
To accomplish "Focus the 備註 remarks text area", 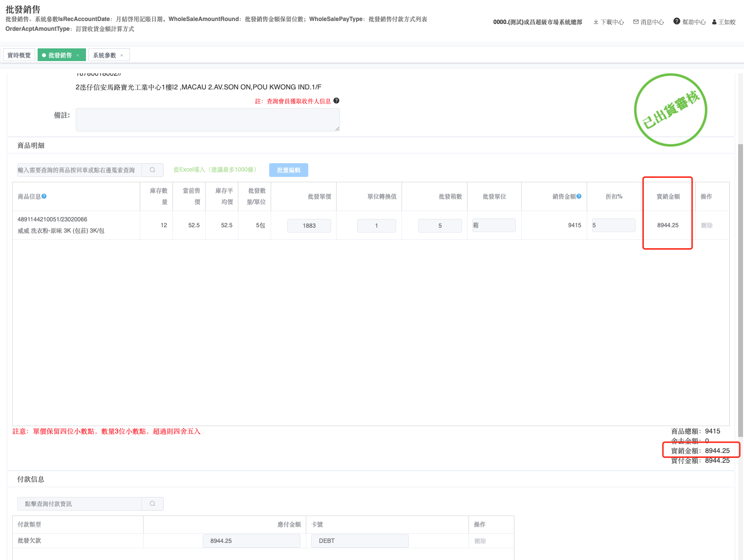I will pos(208,120).
